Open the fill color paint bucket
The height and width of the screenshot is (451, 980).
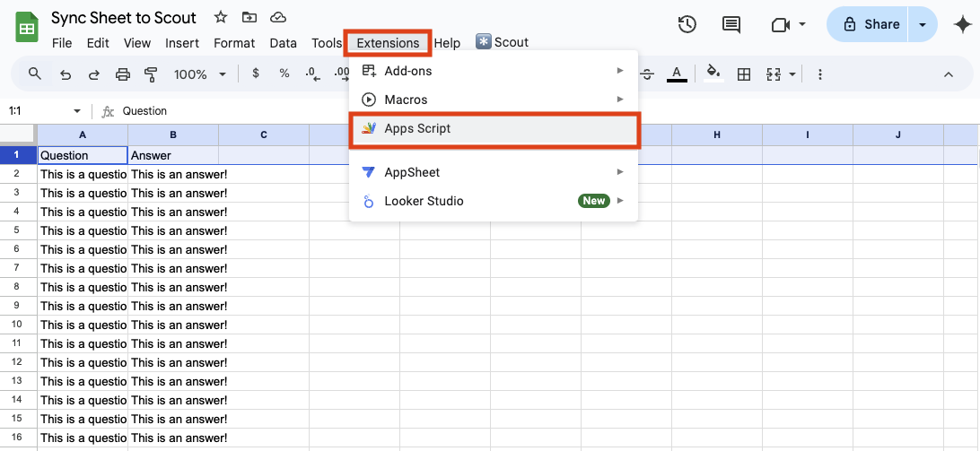(x=713, y=74)
